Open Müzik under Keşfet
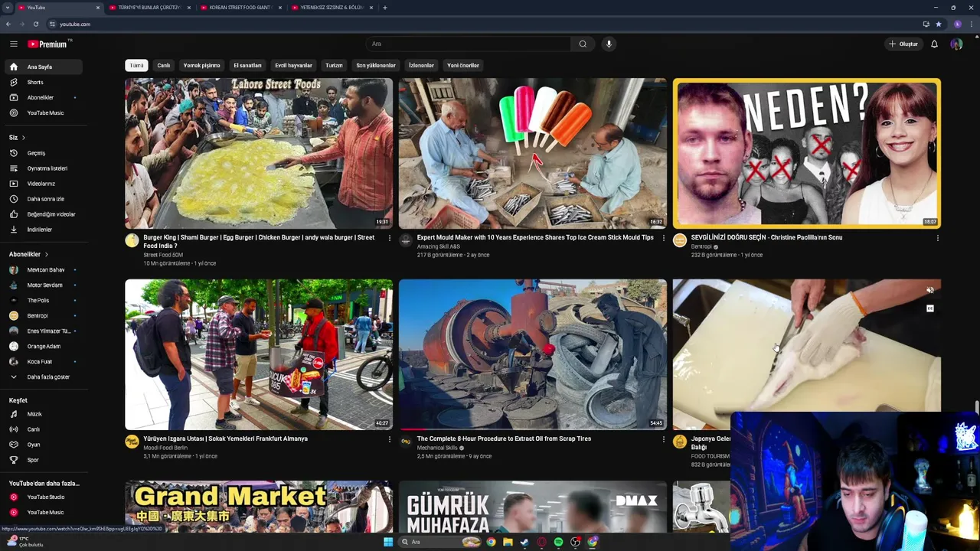Screen dimensions: 980x551 click(x=42, y=414)
